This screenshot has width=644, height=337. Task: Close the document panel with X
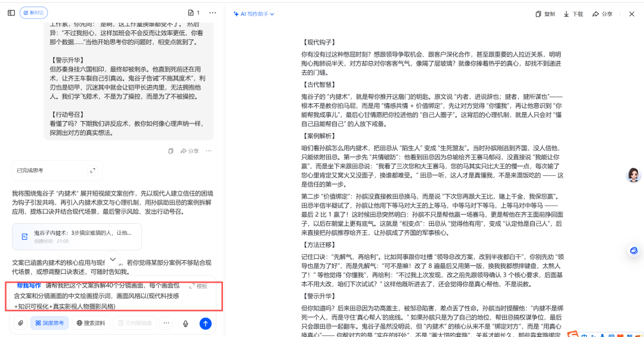pos(631,14)
